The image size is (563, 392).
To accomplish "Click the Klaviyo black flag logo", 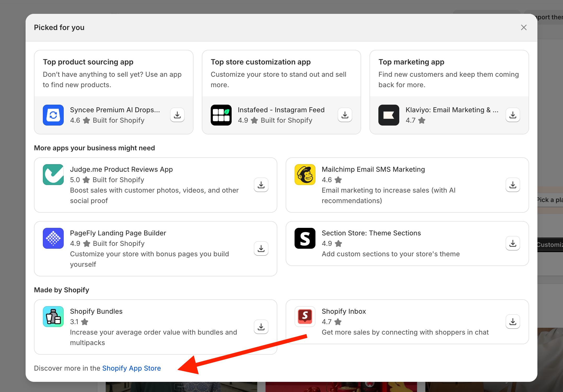I will point(389,115).
